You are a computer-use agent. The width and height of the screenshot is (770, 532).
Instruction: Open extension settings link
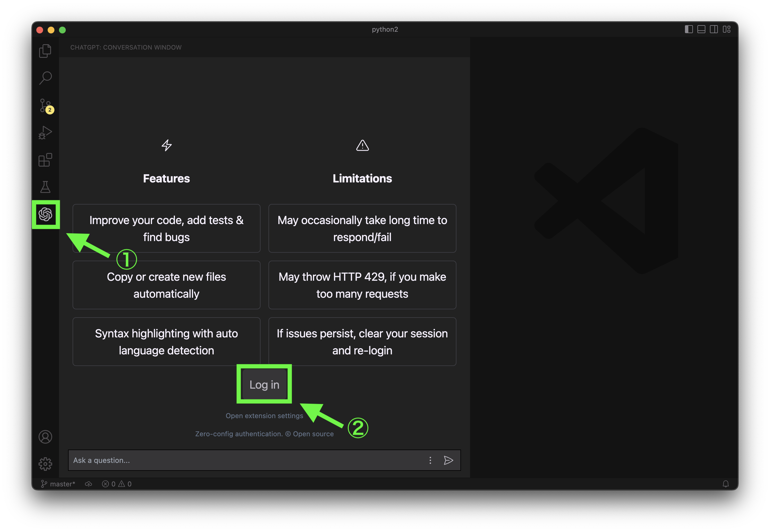pos(265,416)
